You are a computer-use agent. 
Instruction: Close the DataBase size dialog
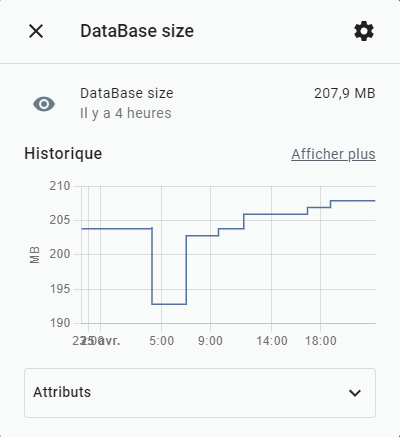point(36,31)
